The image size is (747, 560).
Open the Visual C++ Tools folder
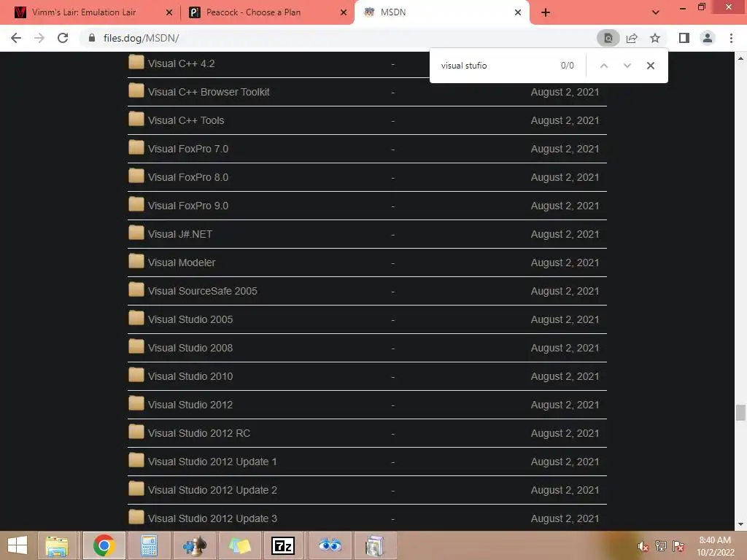tap(186, 120)
